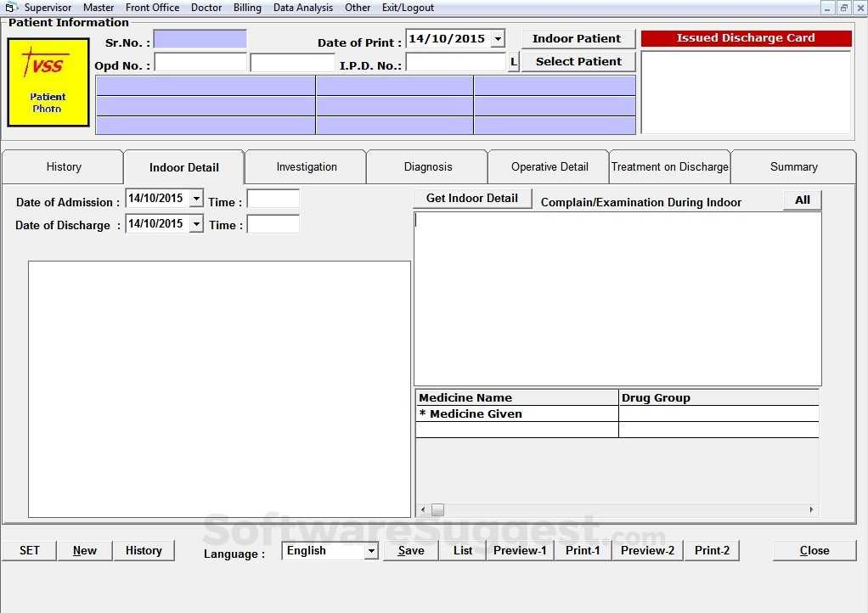Open Preview-1 of the discharge card
868x613 pixels.
point(519,550)
